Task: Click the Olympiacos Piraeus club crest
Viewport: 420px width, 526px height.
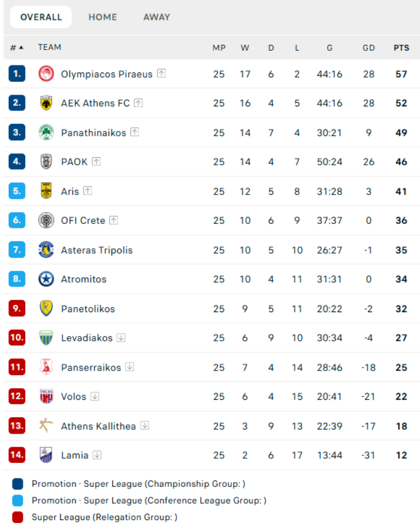Action: point(46,74)
